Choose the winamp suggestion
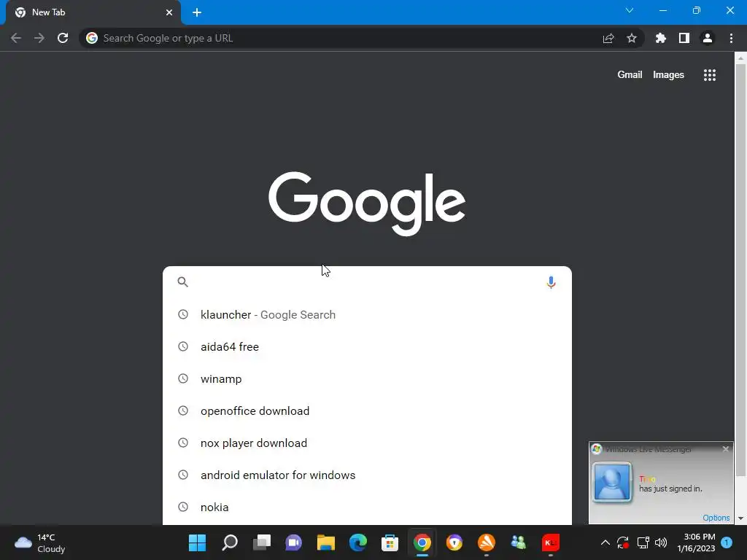The width and height of the screenshot is (747, 560). coord(367,379)
